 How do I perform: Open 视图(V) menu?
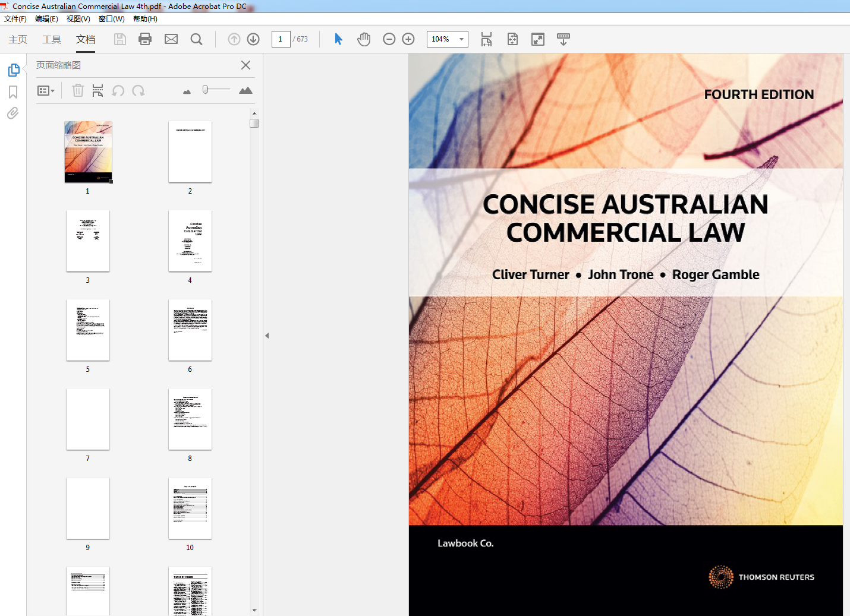[78, 19]
